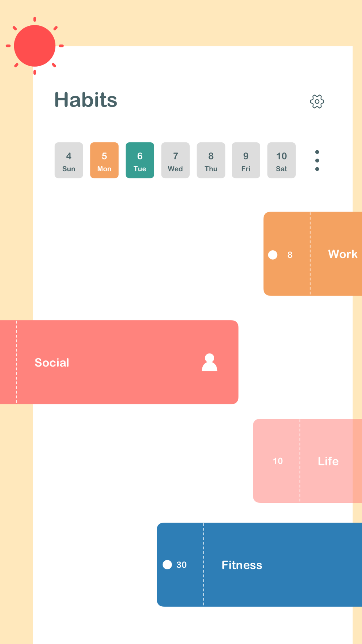The image size is (362, 644).
Task: Open the three-dot more menu
Action: click(317, 160)
